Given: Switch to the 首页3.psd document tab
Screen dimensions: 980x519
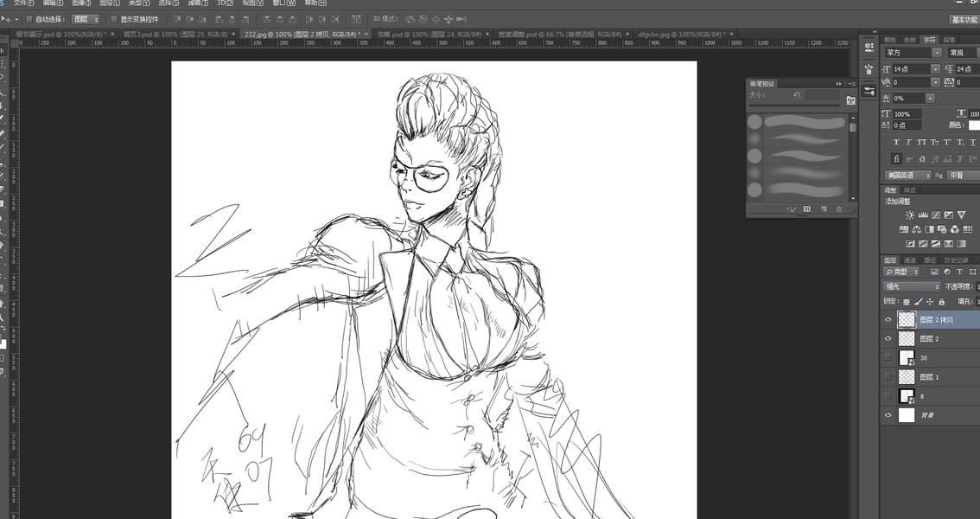Looking at the screenshot, I should pyautogui.click(x=175, y=35).
